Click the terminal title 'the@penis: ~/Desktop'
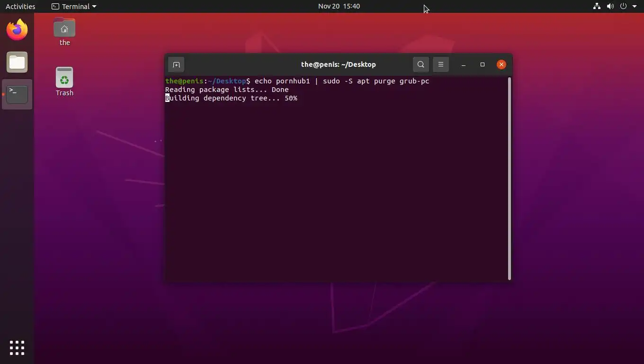The height and width of the screenshot is (364, 644). tap(339, 64)
